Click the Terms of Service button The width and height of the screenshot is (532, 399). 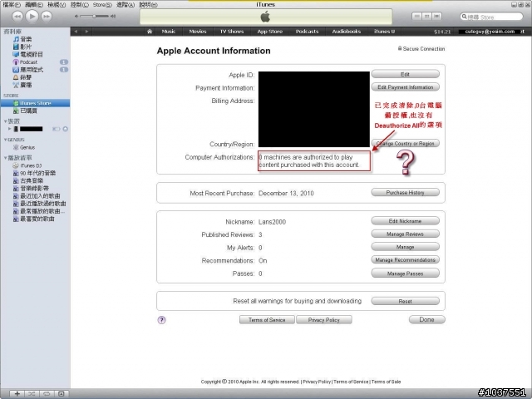point(267,319)
